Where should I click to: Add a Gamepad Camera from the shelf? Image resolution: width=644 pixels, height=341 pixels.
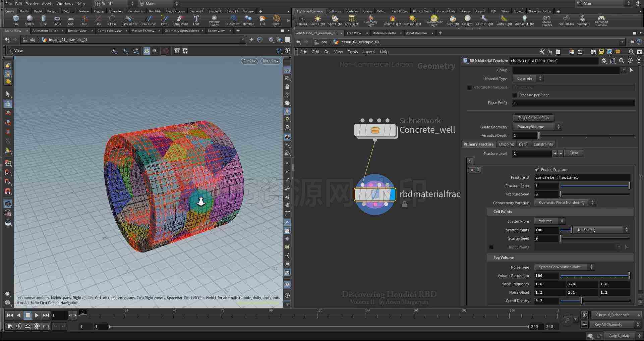[x=601, y=21]
